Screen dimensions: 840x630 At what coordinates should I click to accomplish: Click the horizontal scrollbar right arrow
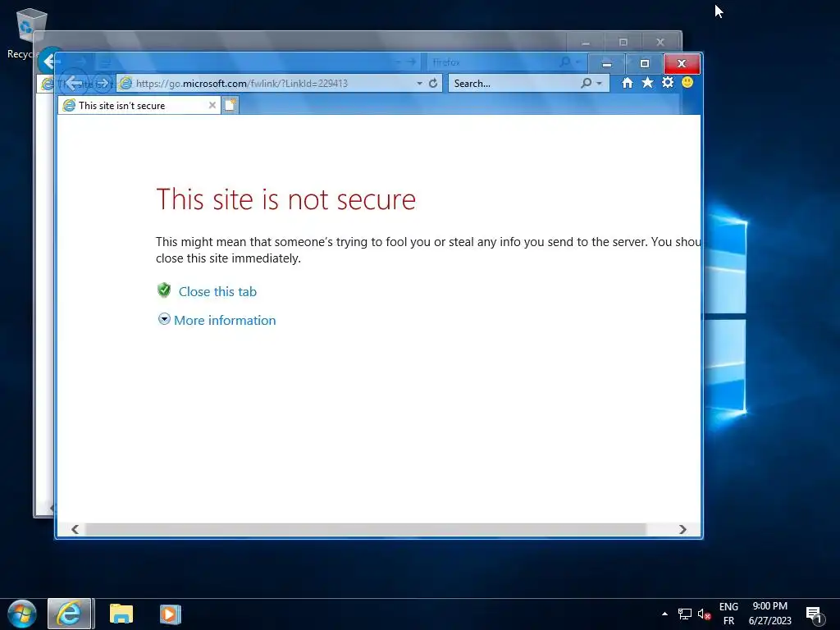[682, 529]
